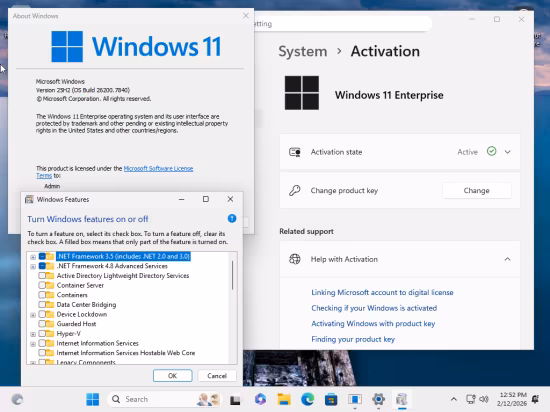Select the Data Center Bridging label
The image size is (550, 412).
pyautogui.click(x=86, y=304)
